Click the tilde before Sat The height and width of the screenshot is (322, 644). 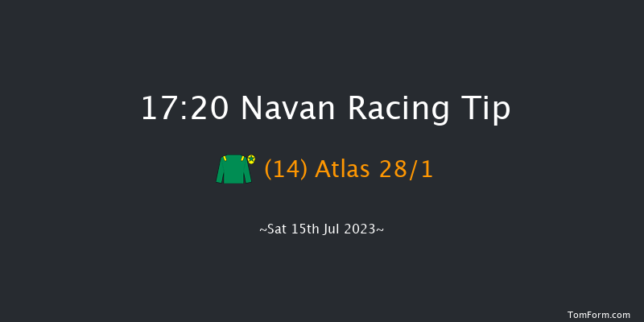click(x=262, y=229)
